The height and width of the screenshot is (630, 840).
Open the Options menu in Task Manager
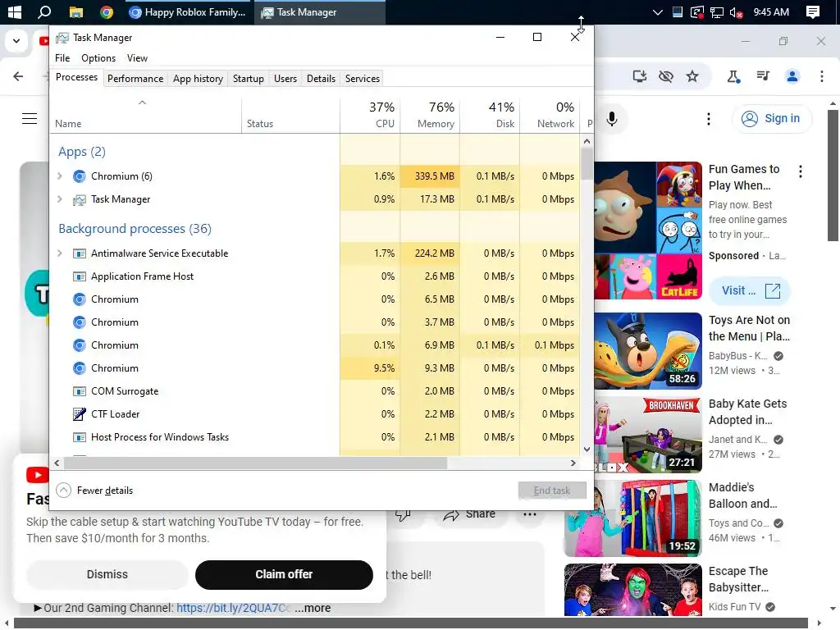tap(98, 58)
